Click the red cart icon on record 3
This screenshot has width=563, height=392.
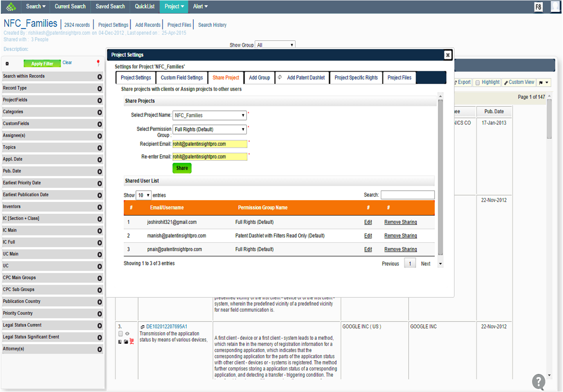pos(132,341)
